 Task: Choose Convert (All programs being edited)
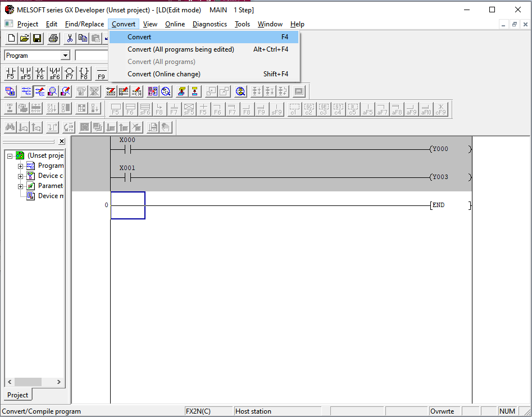204,49
